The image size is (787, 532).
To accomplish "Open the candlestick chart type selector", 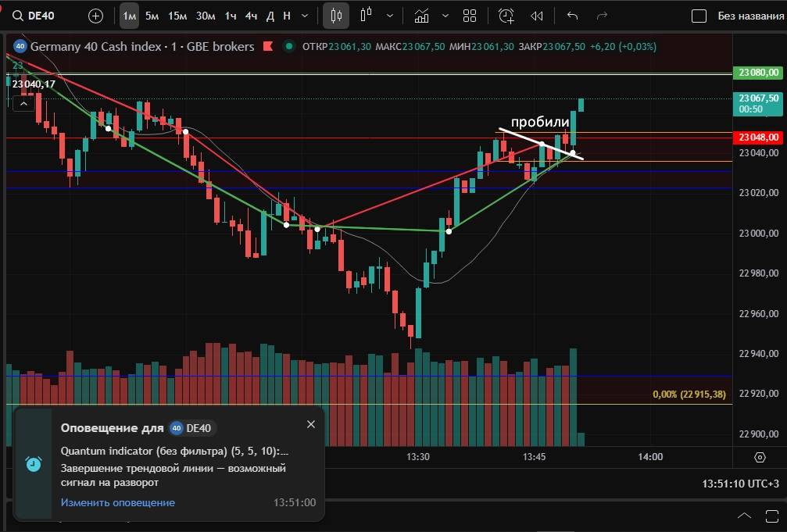I will [337, 16].
